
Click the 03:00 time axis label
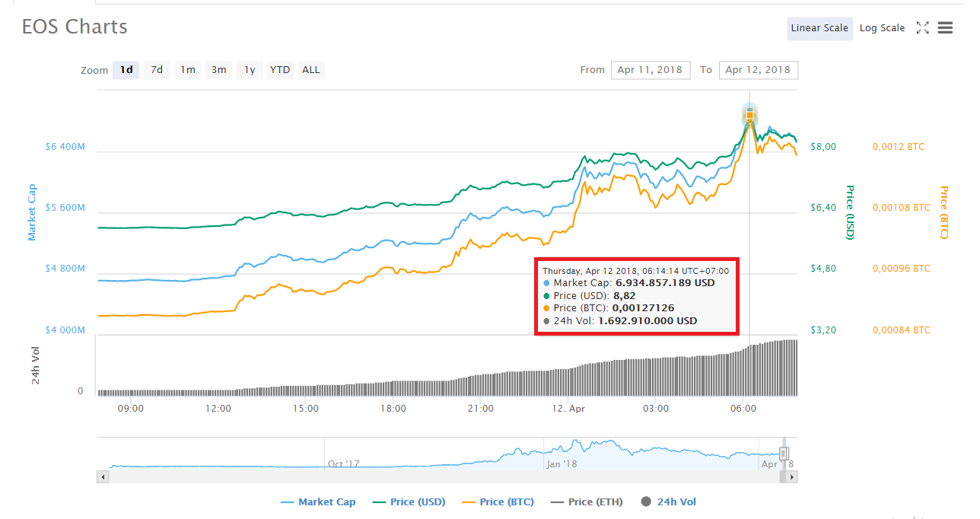[x=656, y=409]
